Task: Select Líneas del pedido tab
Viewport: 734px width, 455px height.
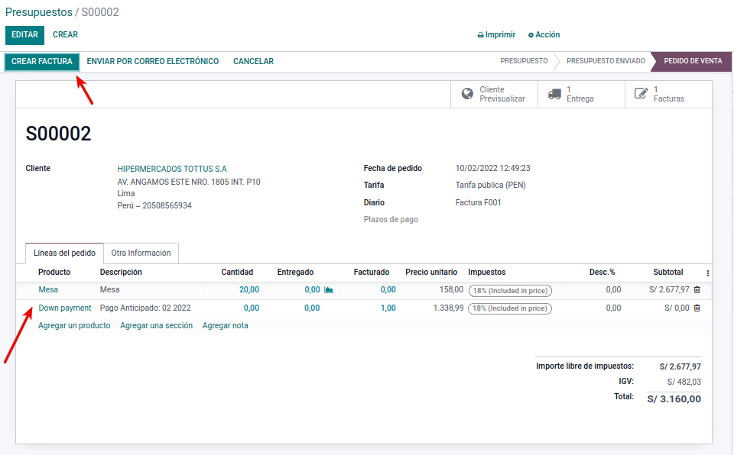Action: (64, 253)
